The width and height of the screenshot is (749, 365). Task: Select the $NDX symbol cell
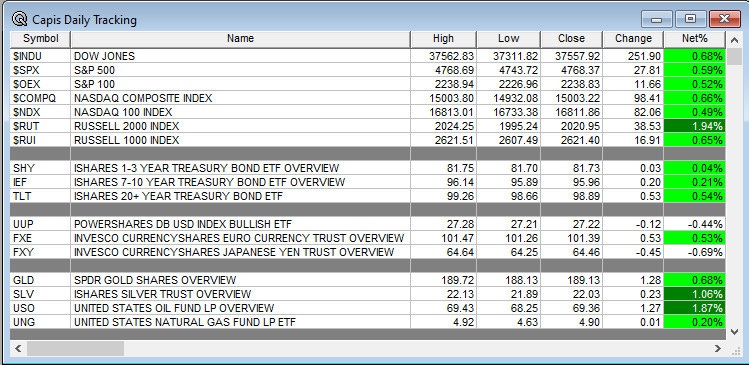point(41,112)
